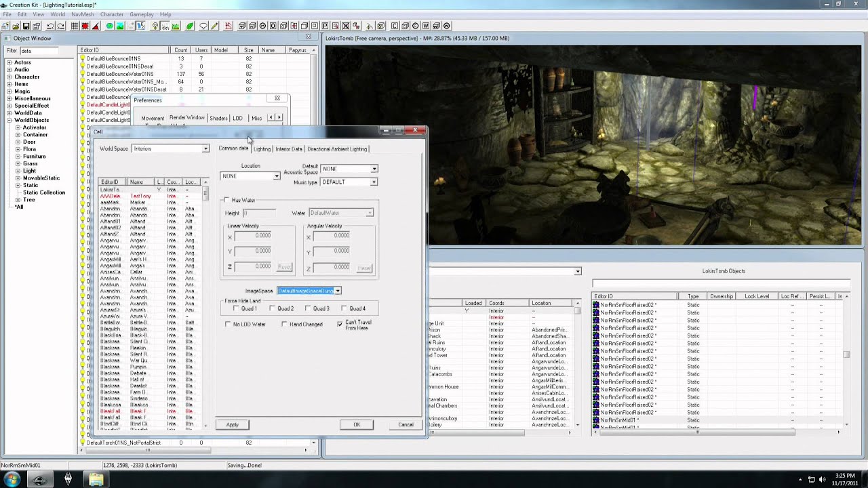Check the Quad 3 checkbox

point(308,308)
